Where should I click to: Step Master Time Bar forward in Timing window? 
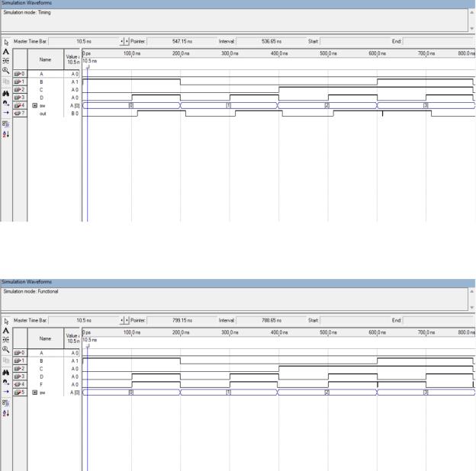pos(127,41)
